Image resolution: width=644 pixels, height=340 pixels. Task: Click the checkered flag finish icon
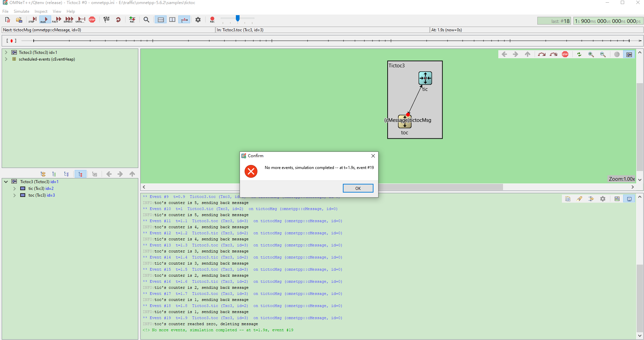click(106, 20)
